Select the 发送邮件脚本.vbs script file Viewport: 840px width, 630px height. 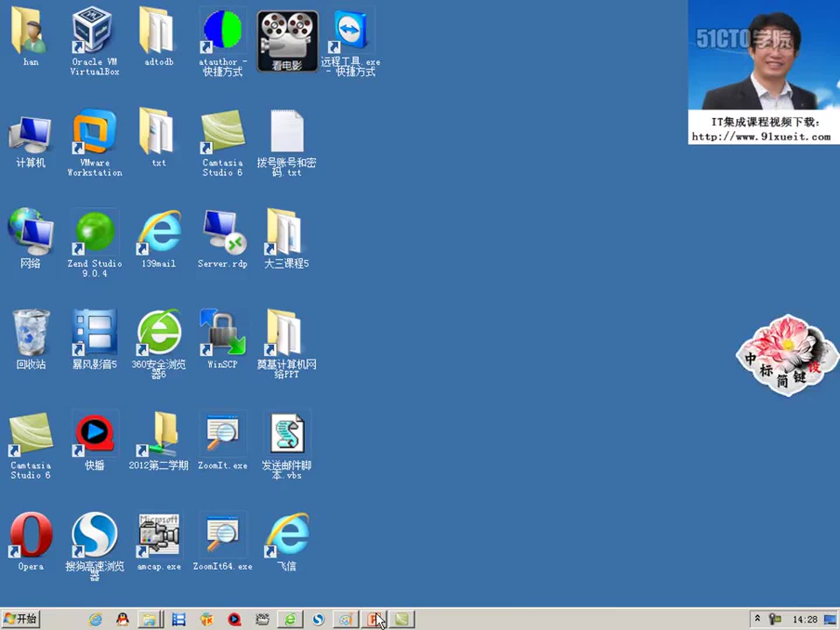point(286,446)
